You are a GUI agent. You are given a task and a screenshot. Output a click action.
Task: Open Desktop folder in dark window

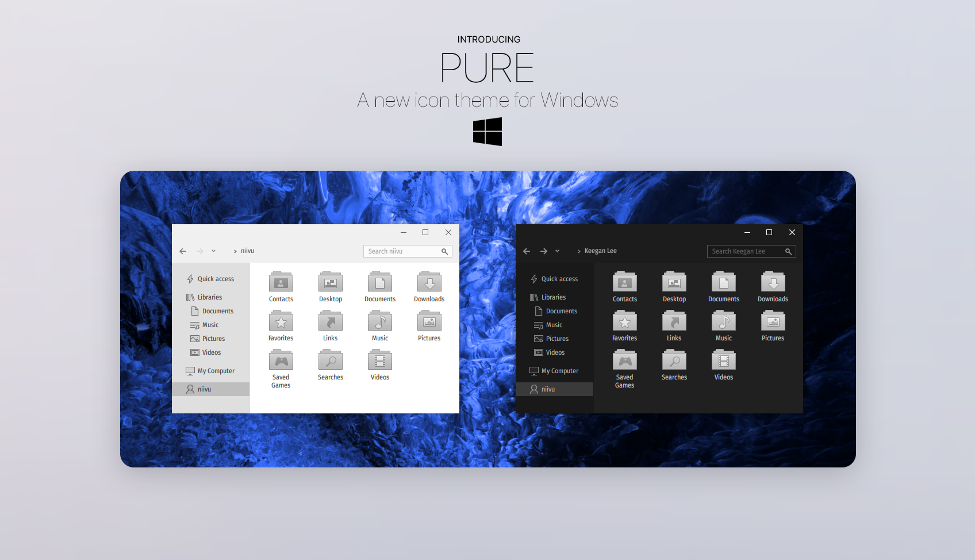(674, 286)
